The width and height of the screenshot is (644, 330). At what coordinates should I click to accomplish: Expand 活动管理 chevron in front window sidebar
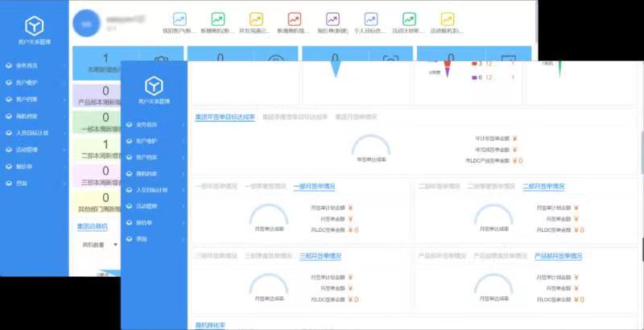pos(184,206)
